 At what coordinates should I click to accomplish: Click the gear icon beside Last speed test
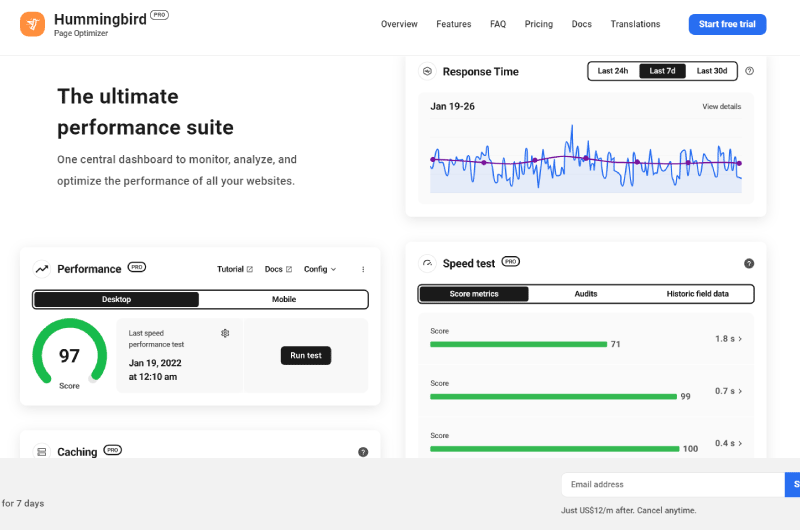[225, 333]
